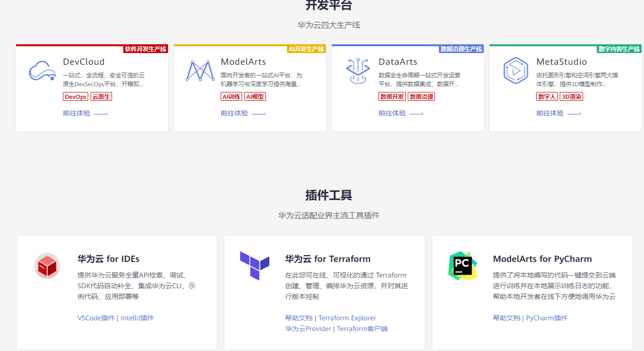Open the DataArts 前往体验 link
Viewport: 644px width, 351px height.
[x=401, y=113]
